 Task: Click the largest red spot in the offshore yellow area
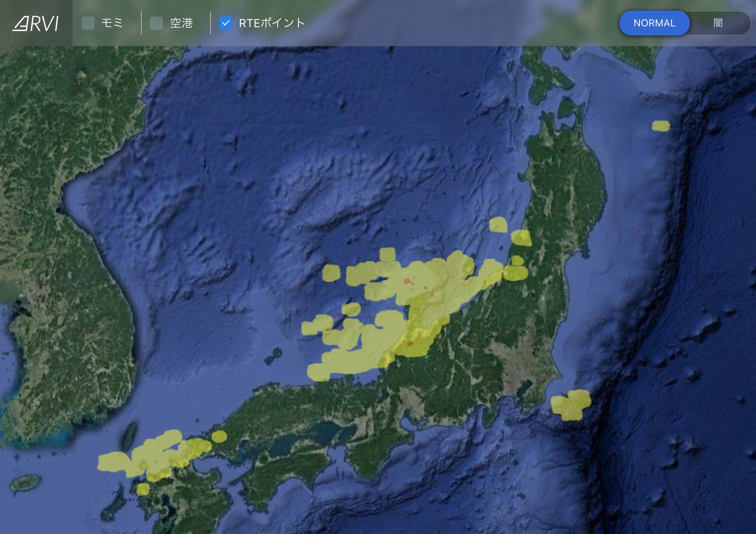[x=407, y=281]
